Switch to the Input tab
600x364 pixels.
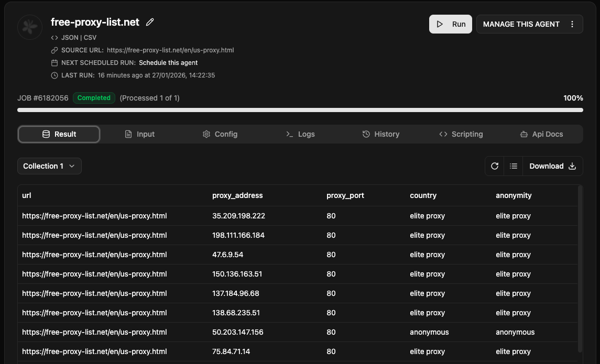(140, 134)
